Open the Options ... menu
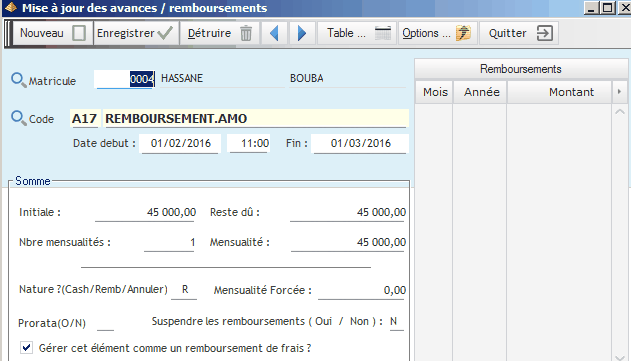 coord(438,33)
